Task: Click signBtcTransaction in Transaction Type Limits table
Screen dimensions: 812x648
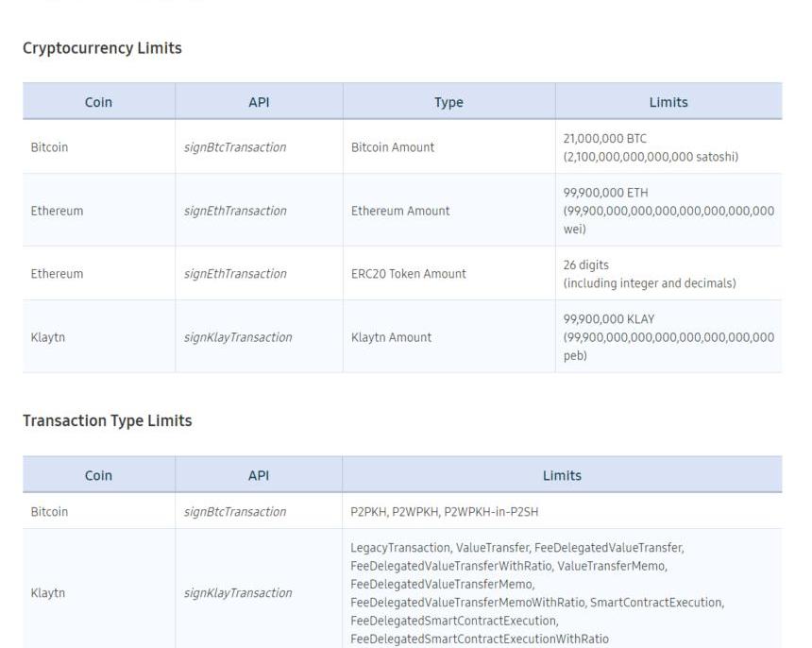Action: (x=235, y=512)
